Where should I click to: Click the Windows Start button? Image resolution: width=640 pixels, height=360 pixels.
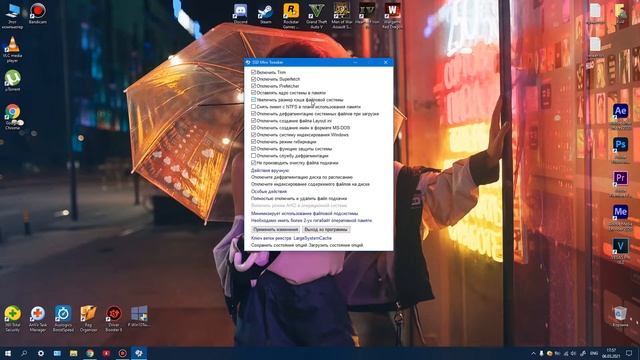(x=8, y=353)
